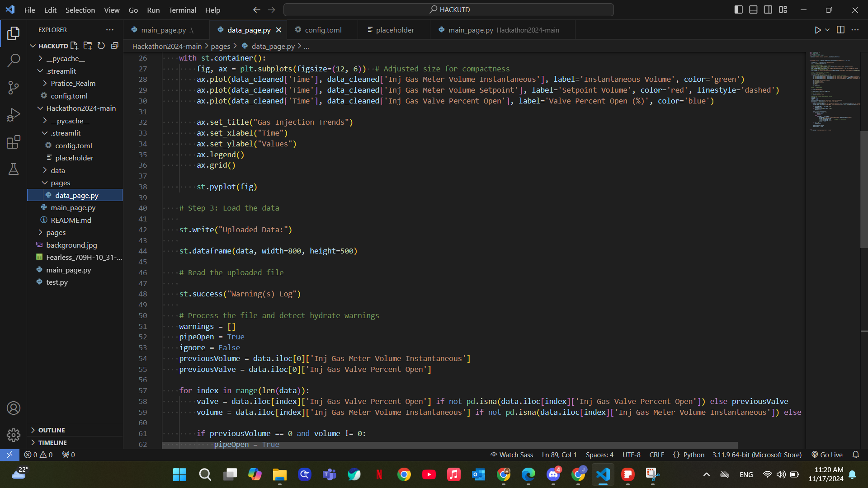Expand the TIMELINE section
Viewport: 868px width, 488px height.
pyautogui.click(x=52, y=443)
